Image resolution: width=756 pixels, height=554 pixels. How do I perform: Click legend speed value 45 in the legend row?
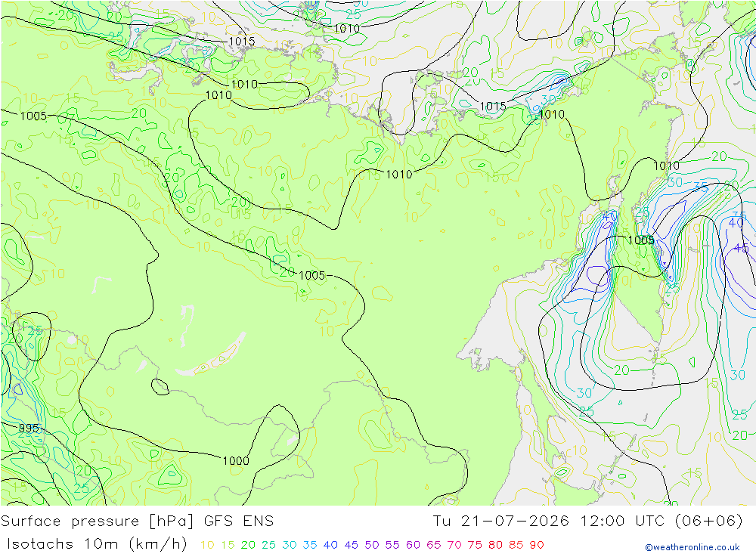click(x=351, y=545)
